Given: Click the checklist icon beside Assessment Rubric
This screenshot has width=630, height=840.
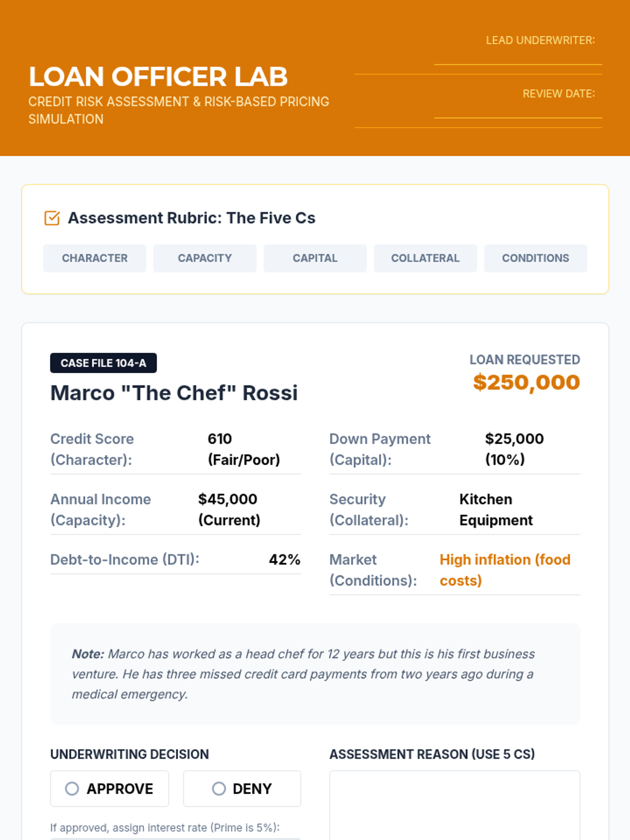Looking at the screenshot, I should [52, 218].
